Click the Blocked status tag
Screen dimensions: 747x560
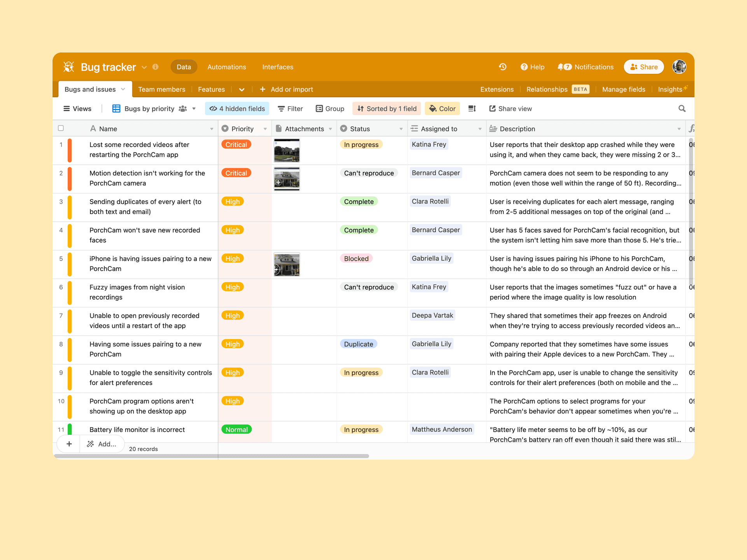[x=356, y=259]
